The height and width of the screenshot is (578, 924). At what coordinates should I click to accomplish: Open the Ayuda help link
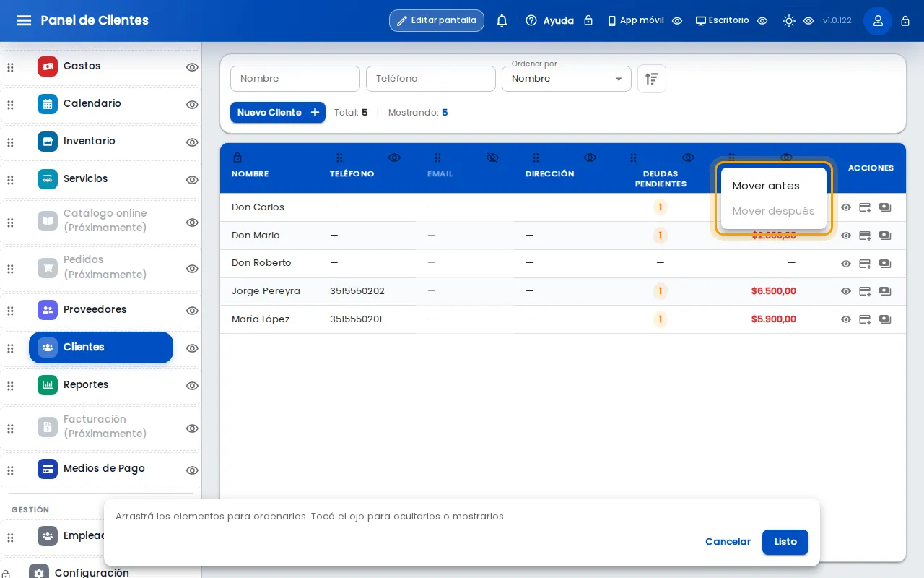(x=550, y=20)
